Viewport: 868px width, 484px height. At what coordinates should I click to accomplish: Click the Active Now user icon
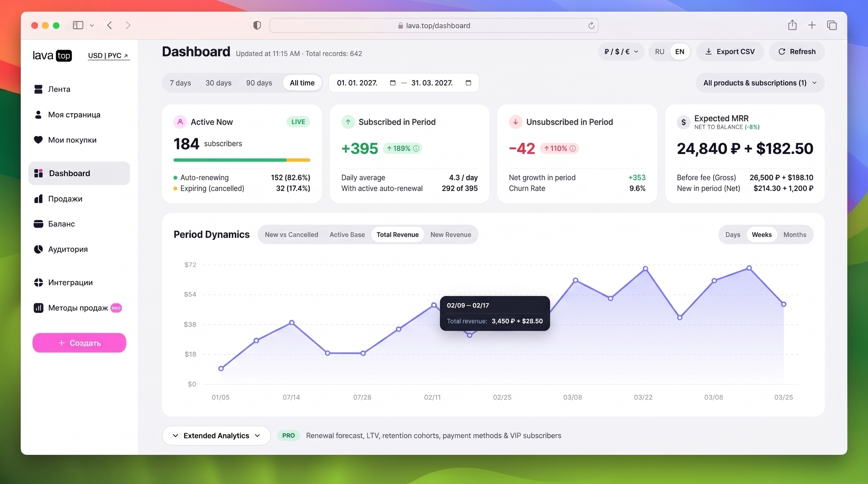180,122
